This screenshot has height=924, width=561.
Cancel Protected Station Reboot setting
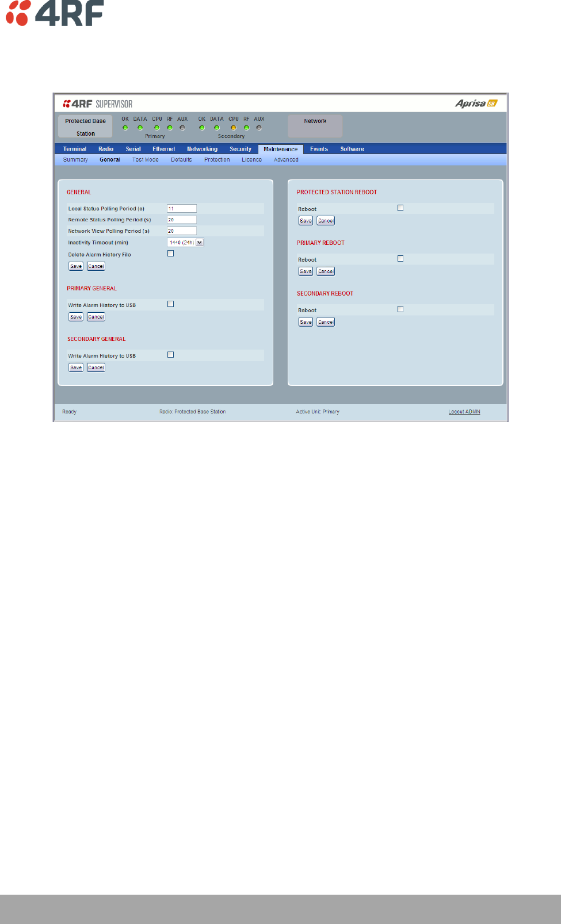(326, 221)
